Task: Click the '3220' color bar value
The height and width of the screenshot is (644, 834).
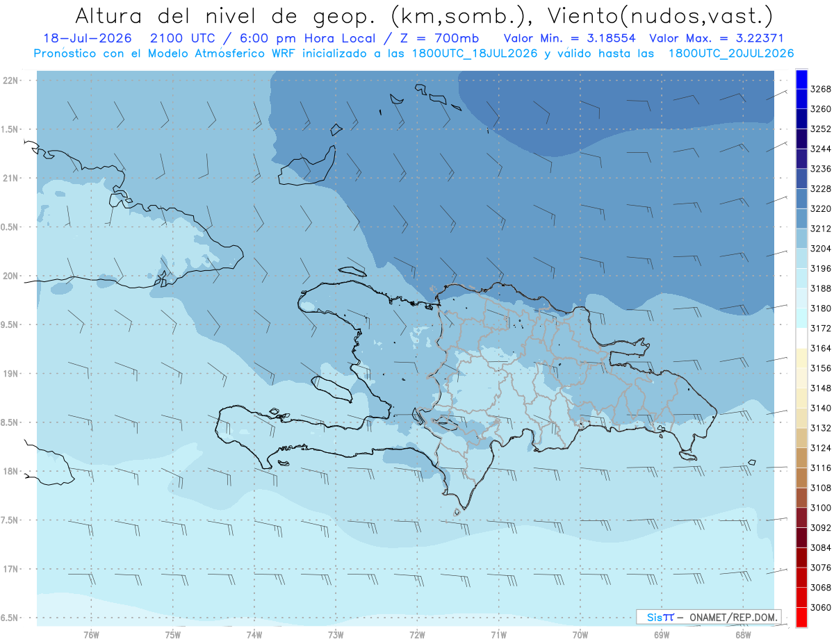Action: click(x=821, y=208)
